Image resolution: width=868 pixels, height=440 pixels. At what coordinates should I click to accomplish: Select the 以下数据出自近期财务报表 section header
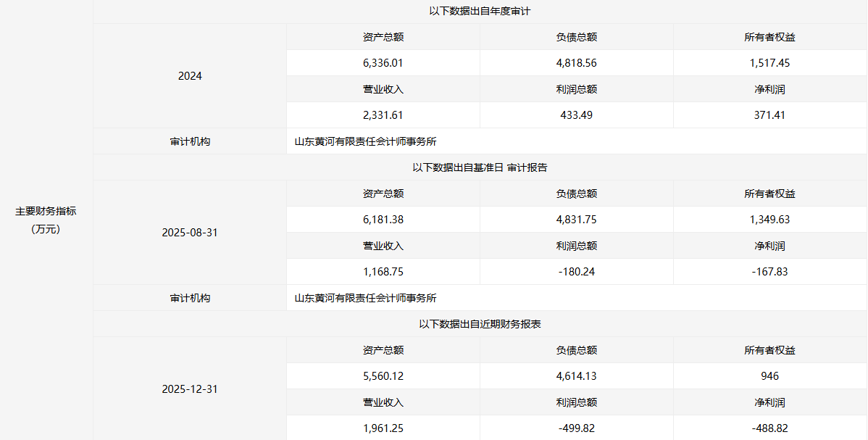click(480, 324)
